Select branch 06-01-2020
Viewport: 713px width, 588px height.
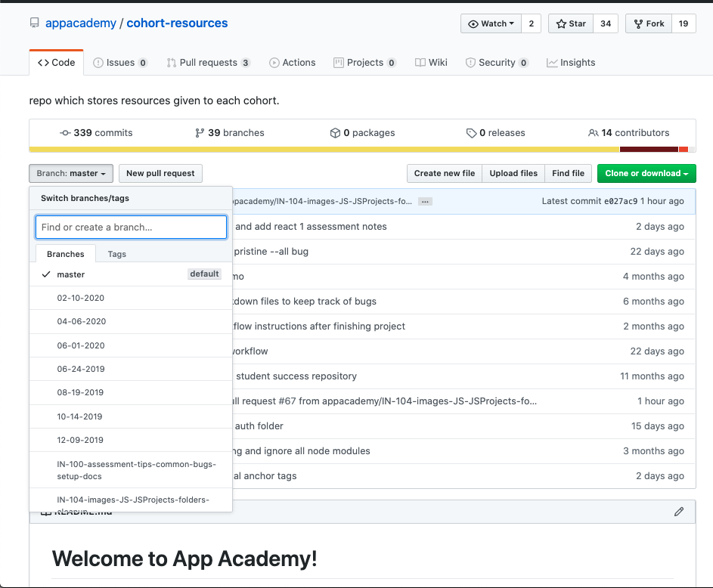pyautogui.click(x=131, y=345)
